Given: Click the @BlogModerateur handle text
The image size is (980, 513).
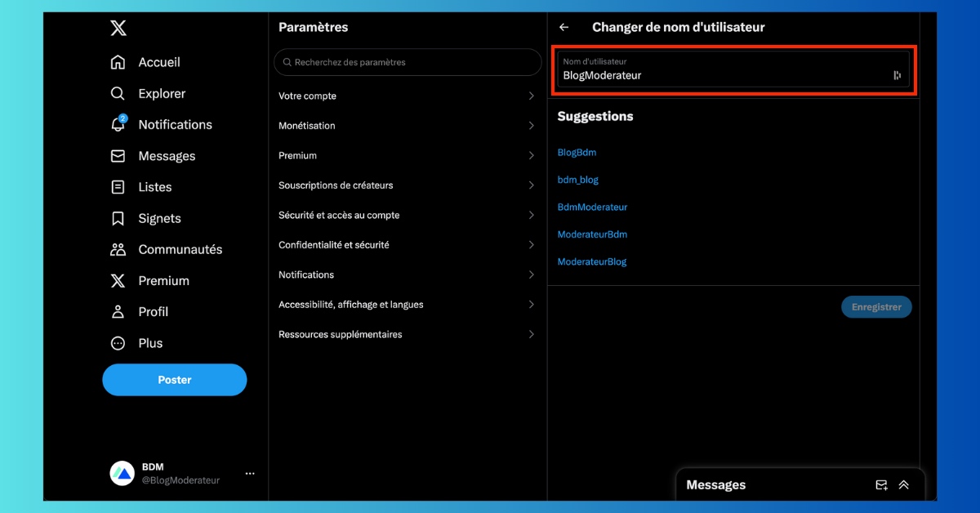Looking at the screenshot, I should [x=180, y=480].
